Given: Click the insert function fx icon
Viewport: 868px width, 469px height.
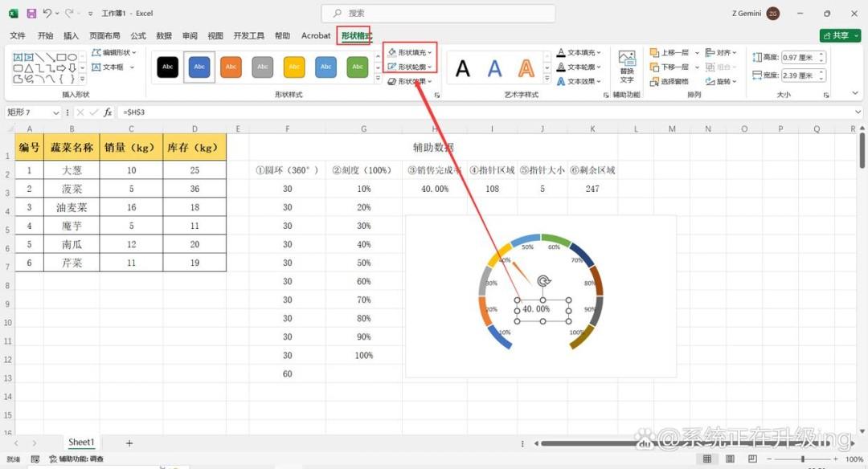Looking at the screenshot, I should 108,112.
